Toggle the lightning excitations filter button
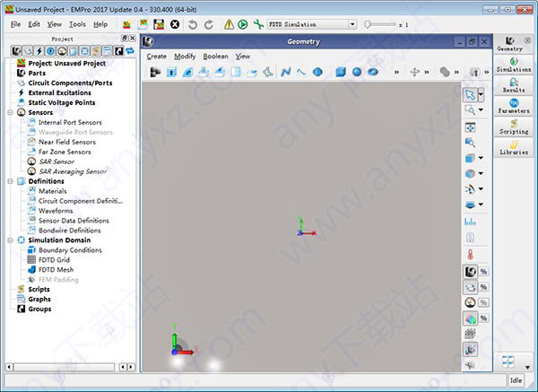This screenshot has width=538, height=392. pos(39,51)
